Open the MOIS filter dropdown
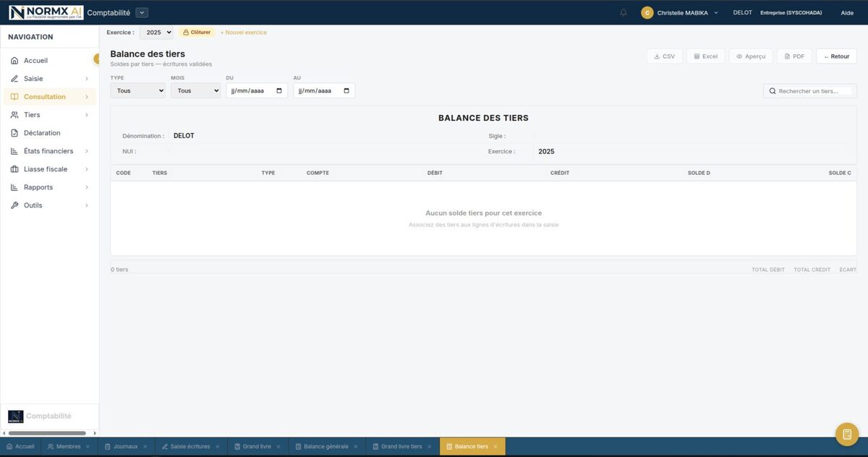Screen dimensions: 868x457 (x=195, y=91)
